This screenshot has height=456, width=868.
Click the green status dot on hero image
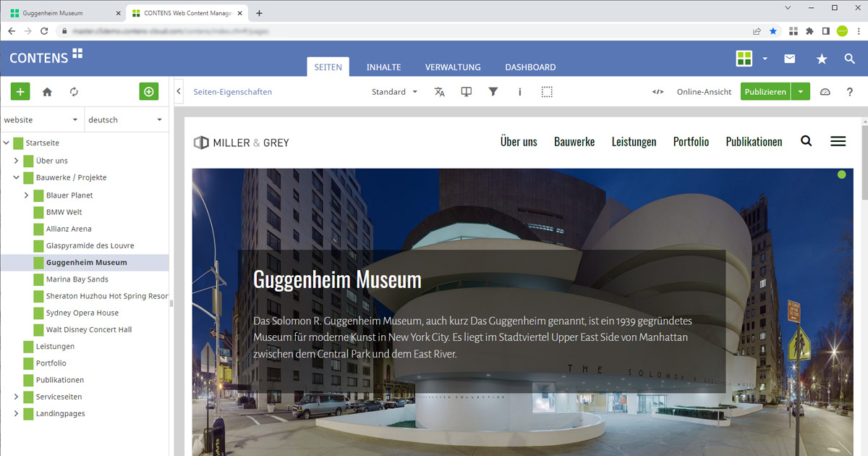[841, 174]
